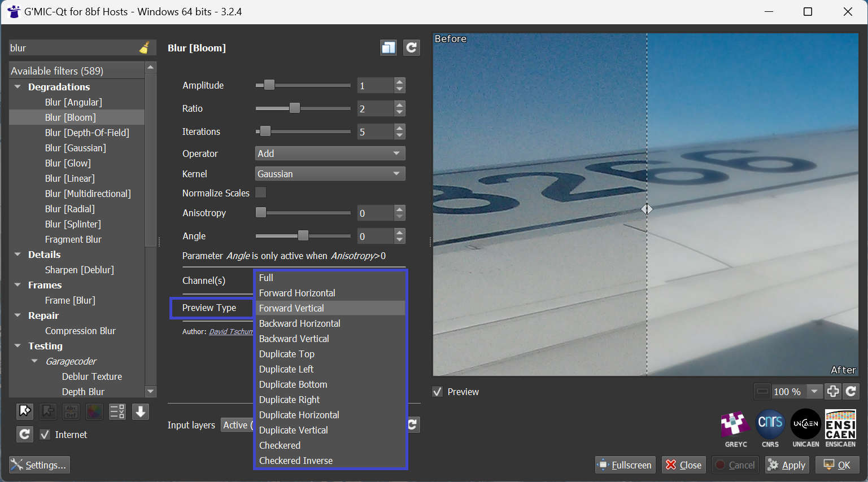868x482 pixels.
Task: Enable the Normalize Scales checkbox
Action: (x=260, y=193)
